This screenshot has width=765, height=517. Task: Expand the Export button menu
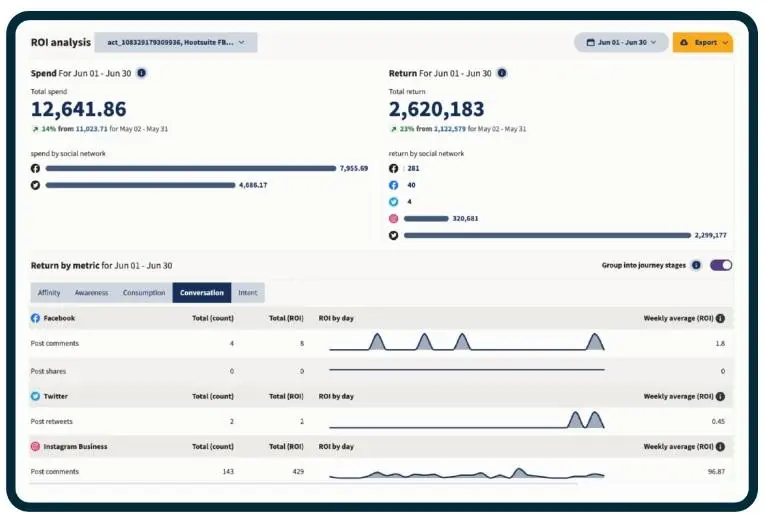click(x=703, y=43)
